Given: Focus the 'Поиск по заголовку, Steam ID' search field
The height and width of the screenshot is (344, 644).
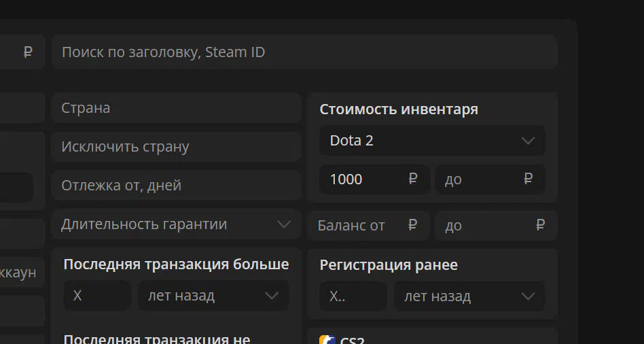Looking at the screenshot, I should (x=304, y=52).
